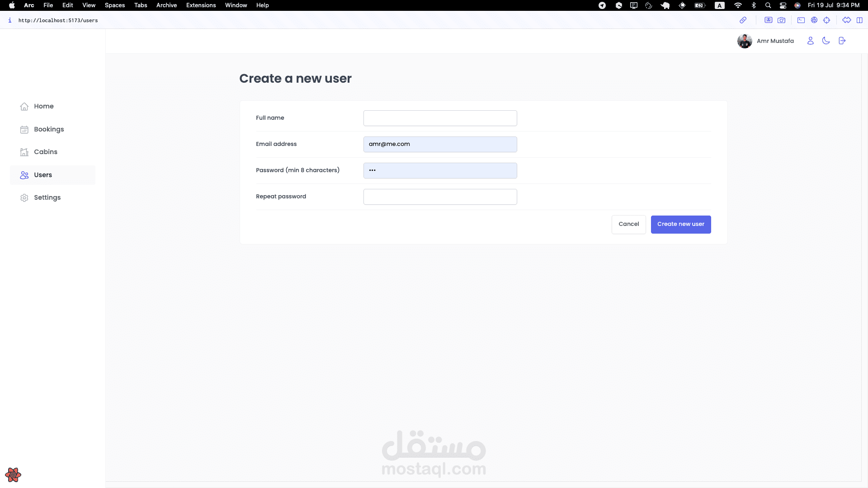The image size is (868, 488).
Task: Click the elephant icon in menu bar
Action: (665, 5)
